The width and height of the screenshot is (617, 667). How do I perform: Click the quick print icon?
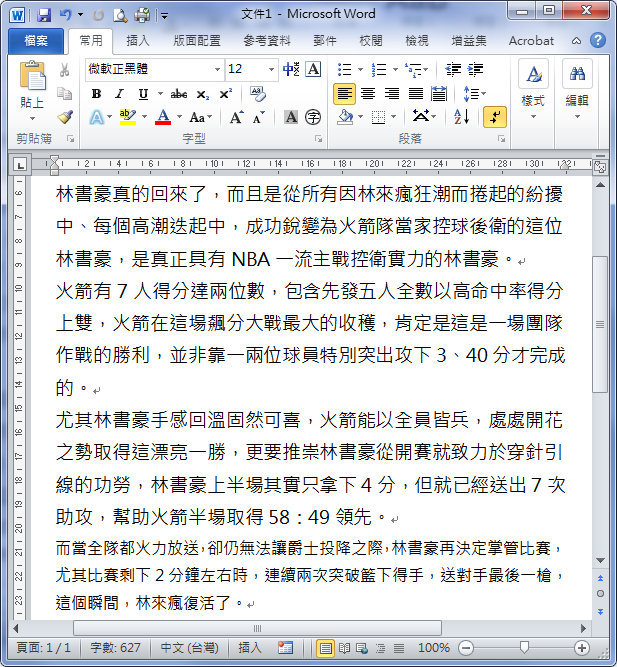click(x=142, y=16)
